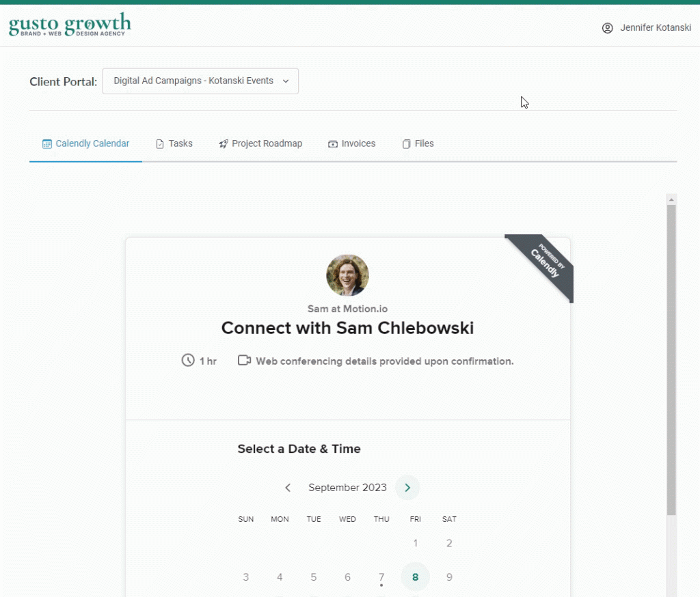Click the 'September 2023' month label
The height and width of the screenshot is (597, 700).
click(x=347, y=488)
